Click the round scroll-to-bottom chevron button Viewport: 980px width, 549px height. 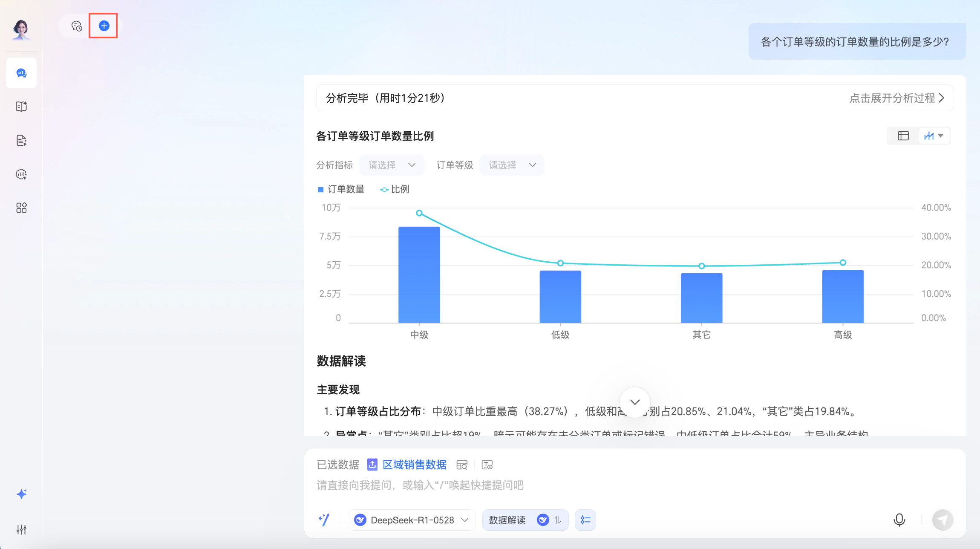[635, 402]
